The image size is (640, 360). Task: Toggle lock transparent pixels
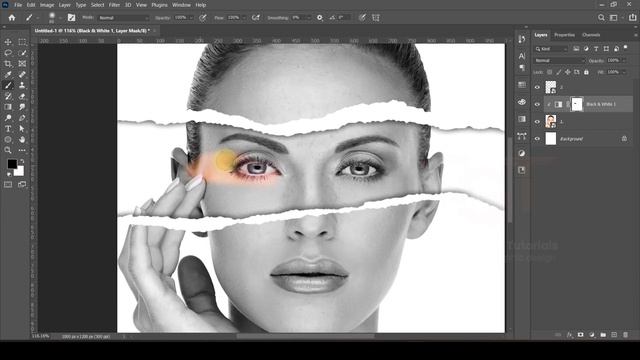tap(550, 72)
